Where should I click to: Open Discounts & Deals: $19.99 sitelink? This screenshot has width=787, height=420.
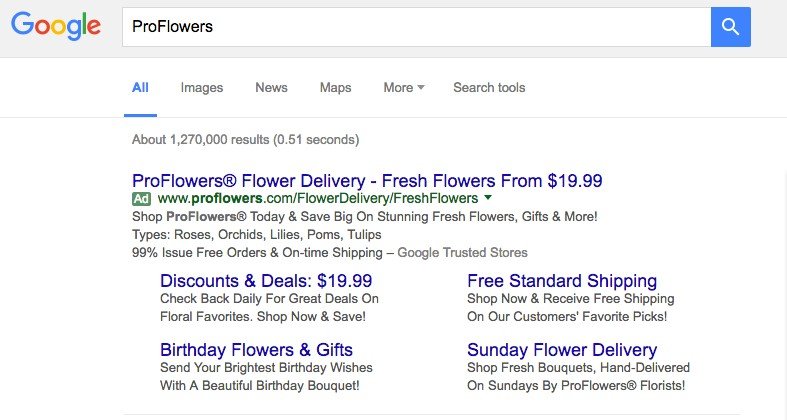(x=266, y=281)
